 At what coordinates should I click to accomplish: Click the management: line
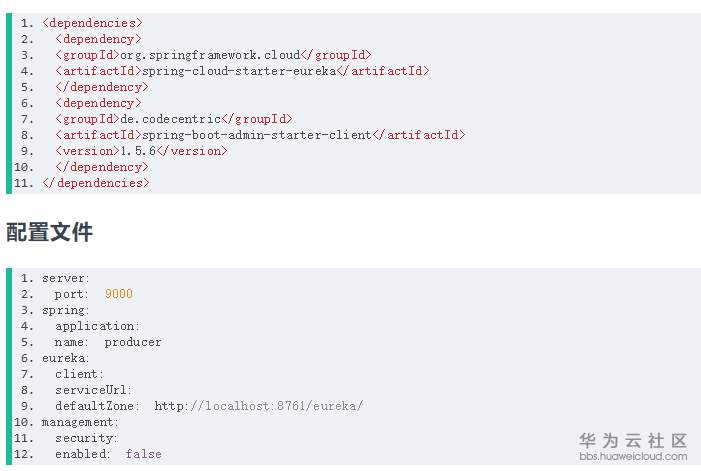coord(80,421)
